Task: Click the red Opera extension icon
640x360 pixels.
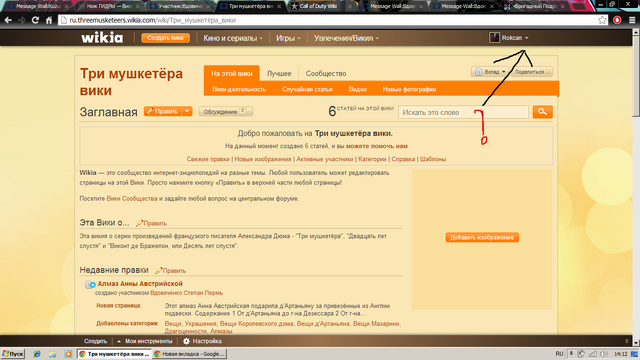Action: (617, 20)
